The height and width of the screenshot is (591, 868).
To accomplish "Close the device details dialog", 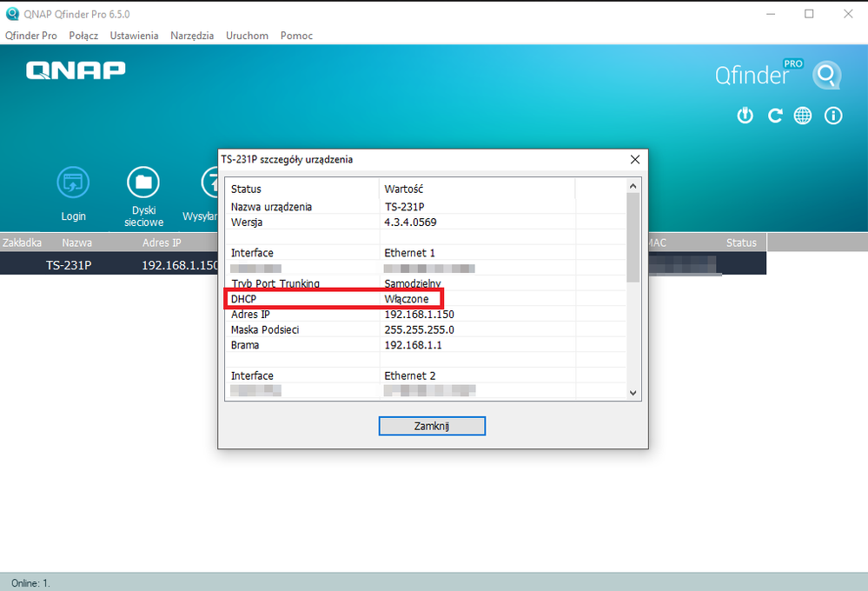I will pos(432,426).
